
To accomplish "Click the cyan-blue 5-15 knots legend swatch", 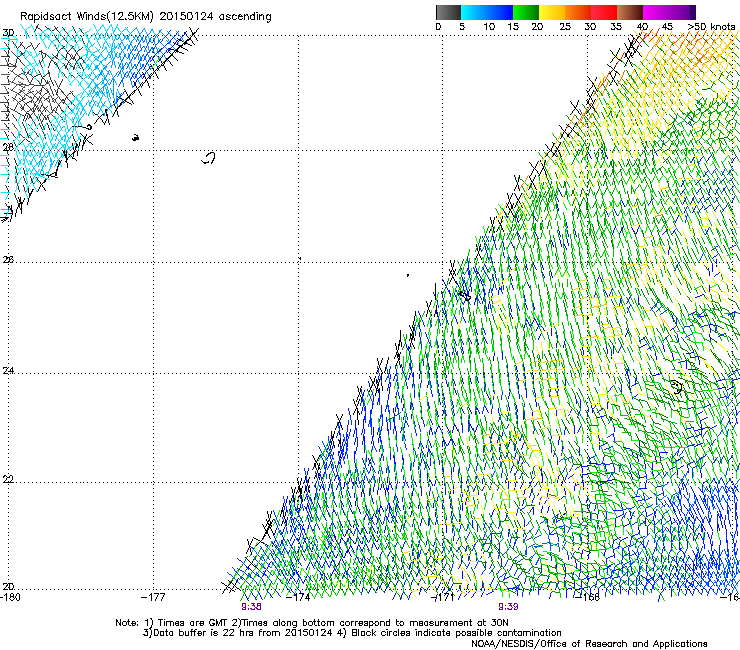I will [x=487, y=12].
